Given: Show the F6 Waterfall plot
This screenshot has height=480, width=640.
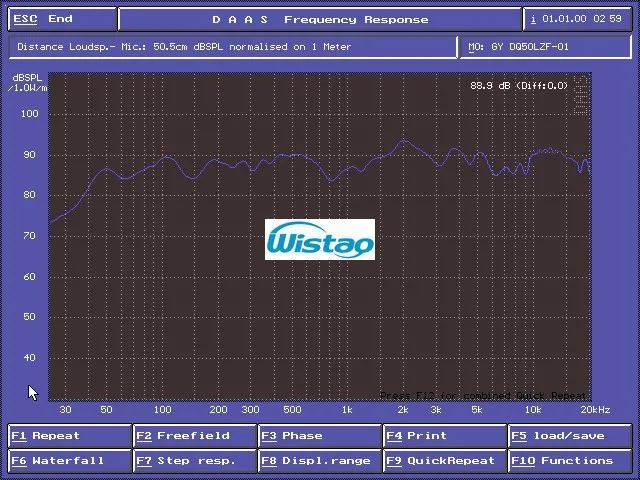Looking at the screenshot, I should (69, 461).
